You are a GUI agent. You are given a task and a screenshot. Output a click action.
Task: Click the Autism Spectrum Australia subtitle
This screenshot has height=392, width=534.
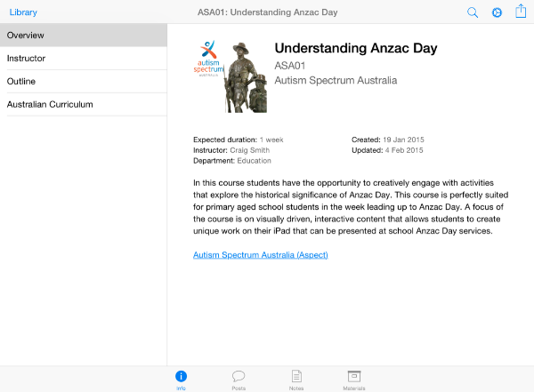click(x=336, y=81)
